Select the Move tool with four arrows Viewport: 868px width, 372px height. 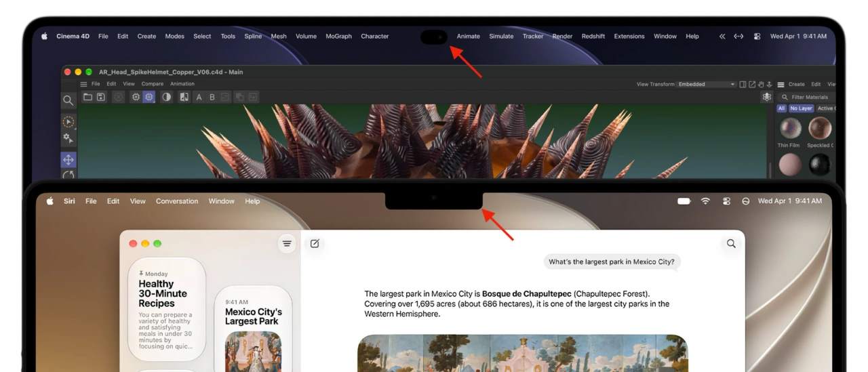pos(68,160)
